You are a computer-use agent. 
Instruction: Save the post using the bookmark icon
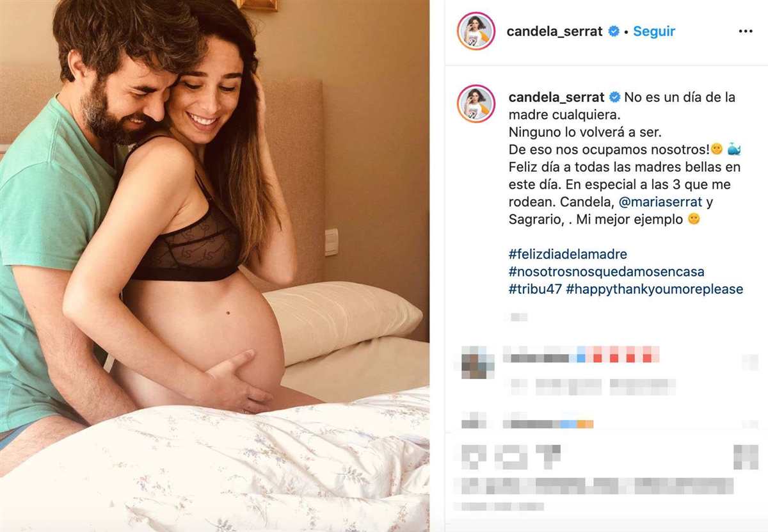[x=746, y=457]
